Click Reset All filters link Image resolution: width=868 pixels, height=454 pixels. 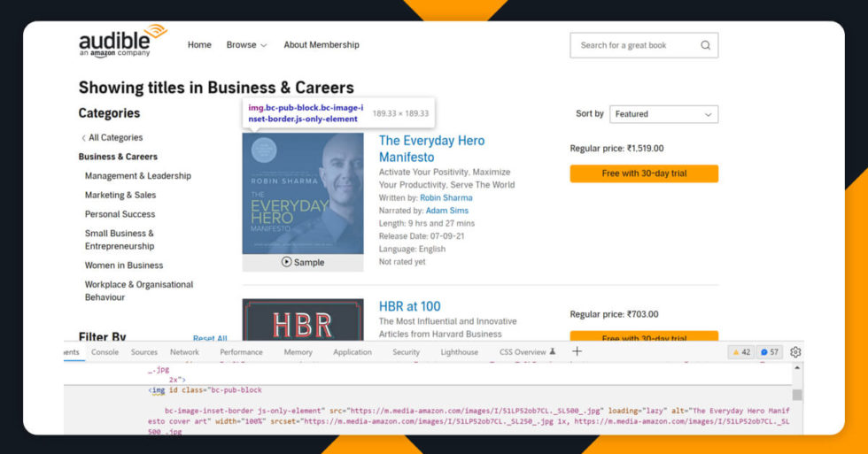pos(210,338)
